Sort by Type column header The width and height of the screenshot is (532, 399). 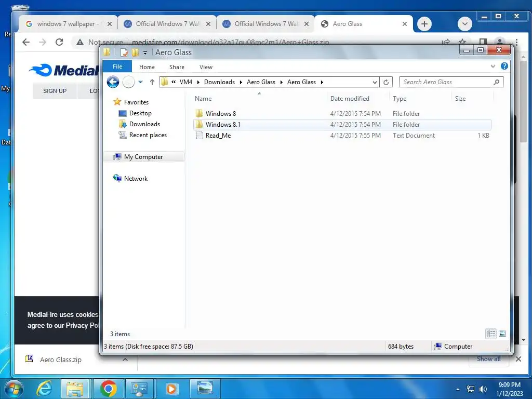tap(400, 99)
